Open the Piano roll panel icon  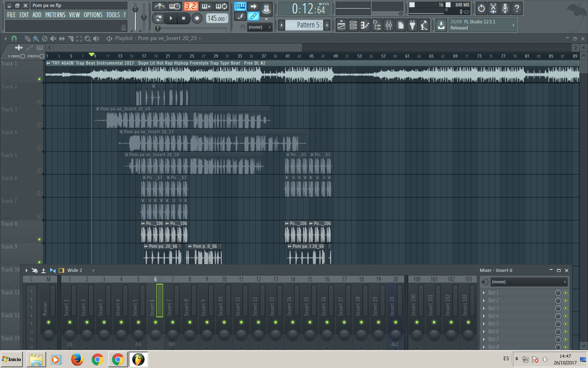click(x=365, y=25)
